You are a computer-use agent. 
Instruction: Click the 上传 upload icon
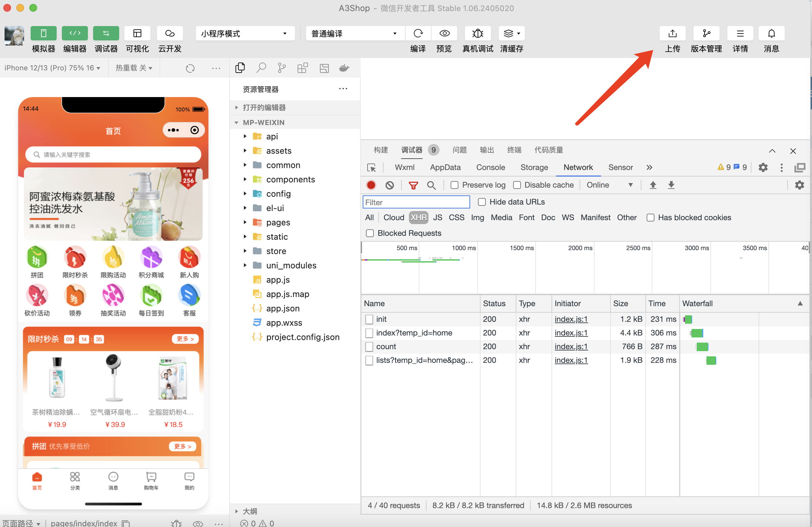coord(672,34)
